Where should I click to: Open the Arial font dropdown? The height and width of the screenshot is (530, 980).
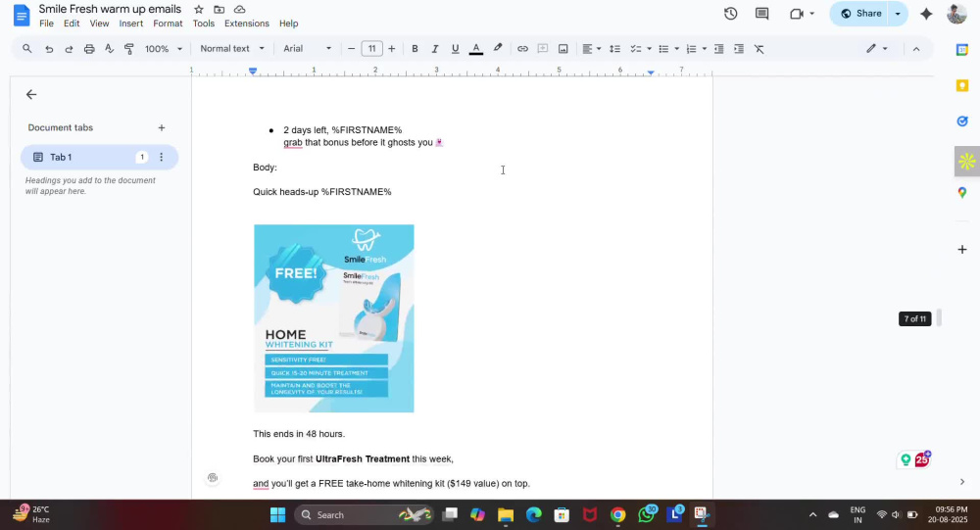coord(307,49)
